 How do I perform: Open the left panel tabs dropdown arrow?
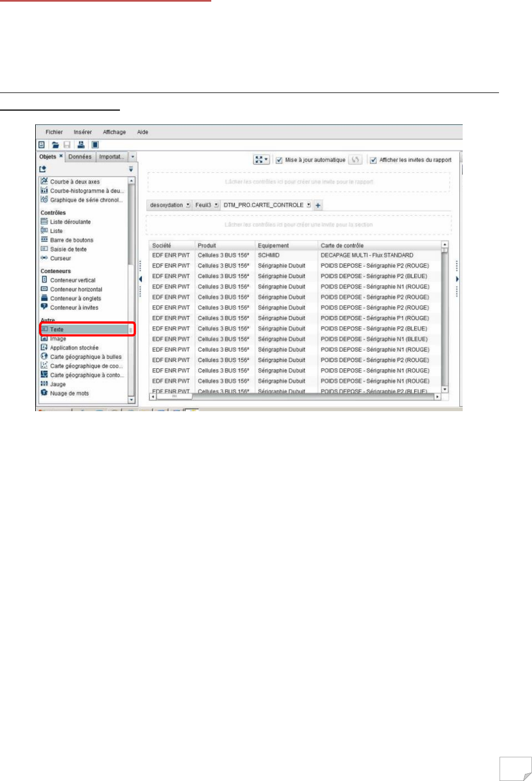point(133,157)
